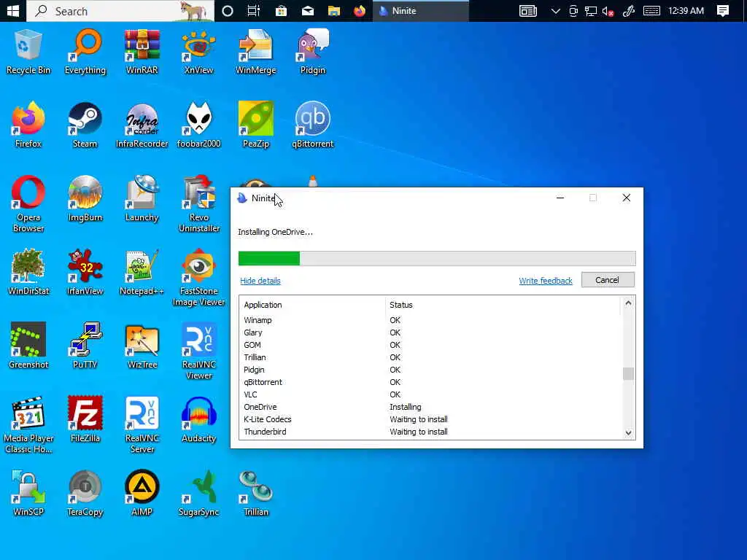Click the FileZilla desktop icon
This screenshot has height=560, width=747.
click(85, 419)
